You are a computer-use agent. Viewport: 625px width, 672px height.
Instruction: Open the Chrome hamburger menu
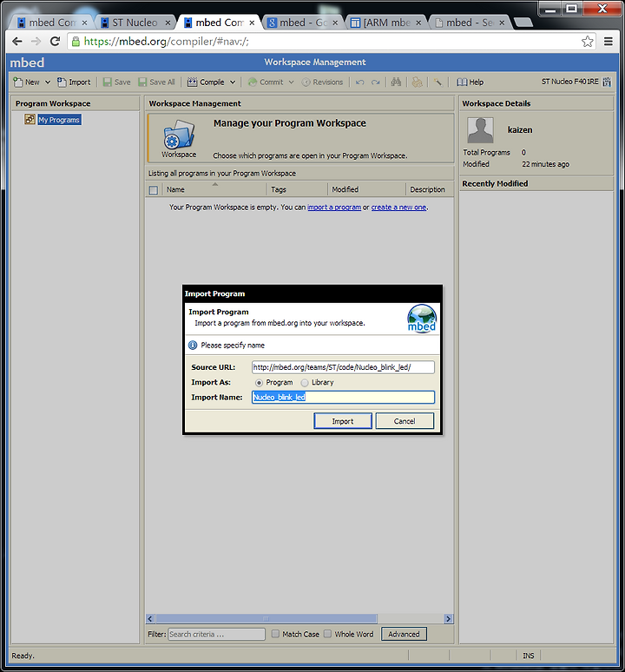[x=608, y=41]
